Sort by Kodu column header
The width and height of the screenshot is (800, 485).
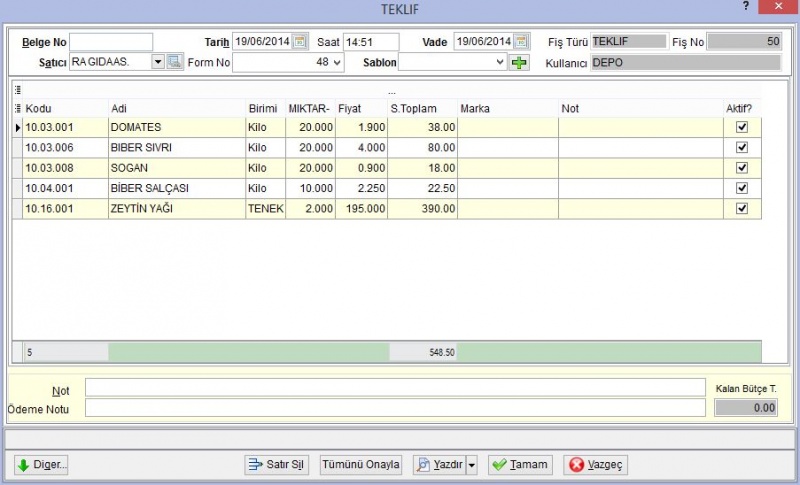(65, 108)
